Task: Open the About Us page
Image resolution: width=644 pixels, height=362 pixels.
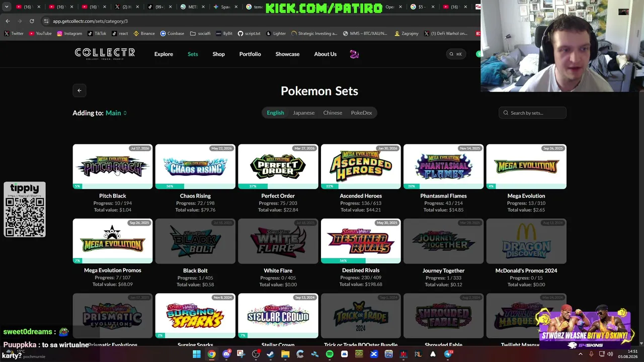Action: (x=325, y=54)
